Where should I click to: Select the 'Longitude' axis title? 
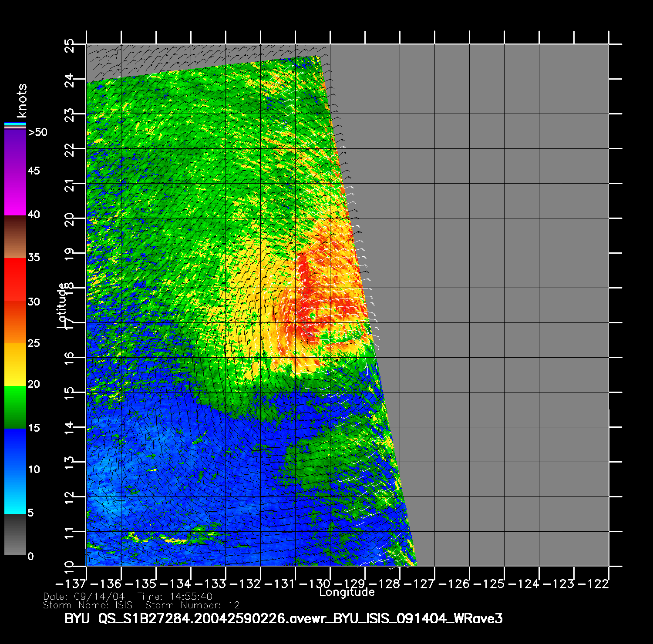point(347,592)
